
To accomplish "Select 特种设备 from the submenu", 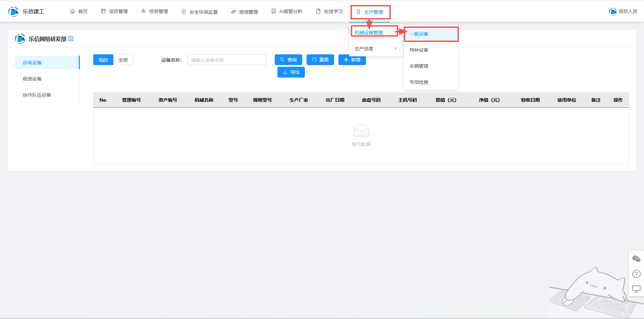I will tap(419, 50).
